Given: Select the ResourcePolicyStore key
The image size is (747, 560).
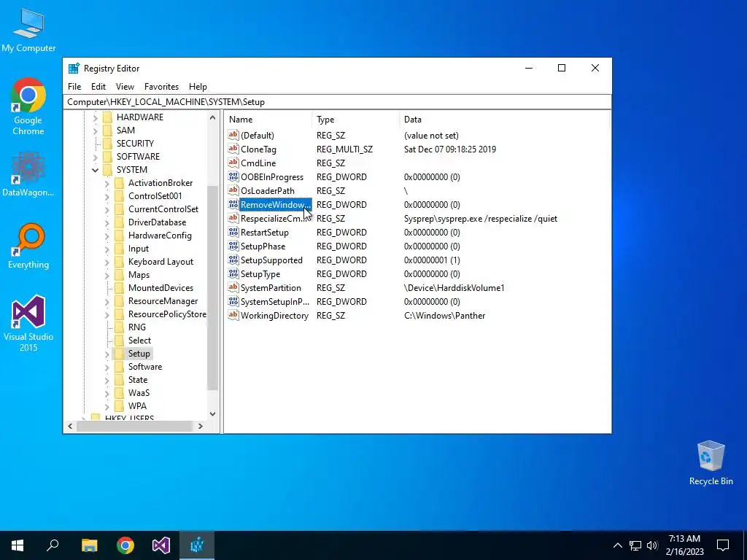Looking at the screenshot, I should pos(167,314).
